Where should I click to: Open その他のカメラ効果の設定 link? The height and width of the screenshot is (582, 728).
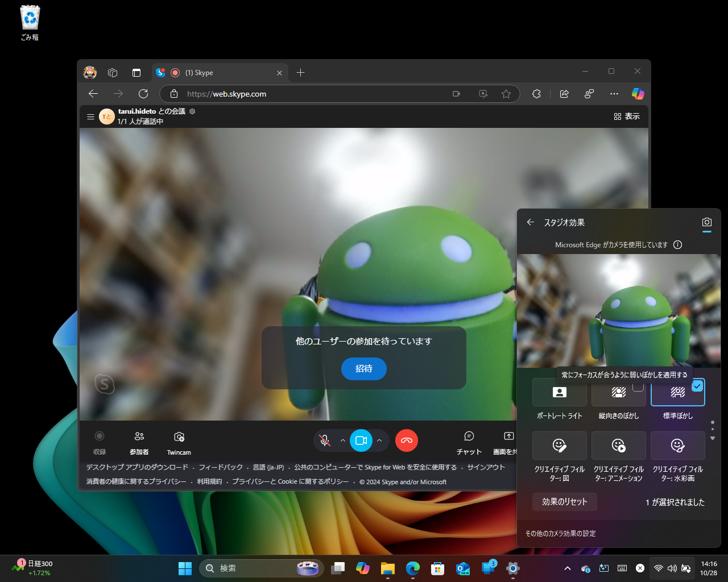tap(560, 533)
